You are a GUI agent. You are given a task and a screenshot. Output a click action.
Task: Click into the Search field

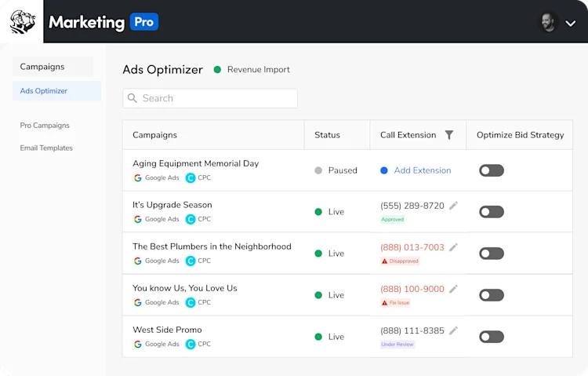tap(210, 98)
